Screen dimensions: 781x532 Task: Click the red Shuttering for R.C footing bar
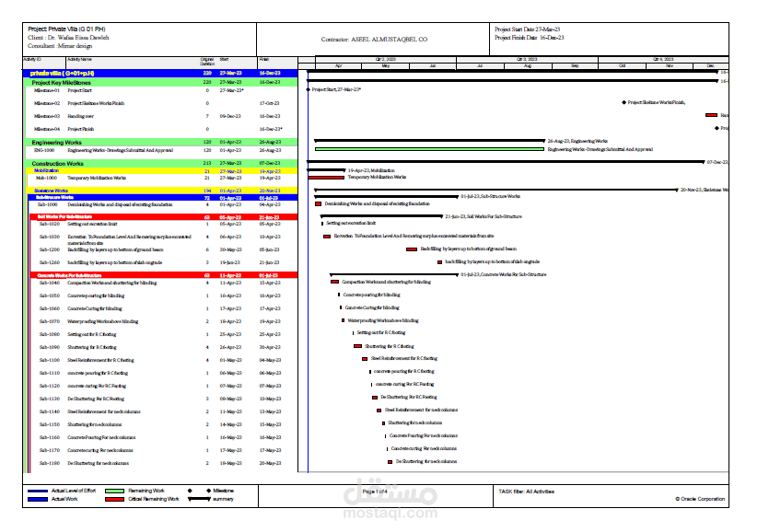click(357, 346)
